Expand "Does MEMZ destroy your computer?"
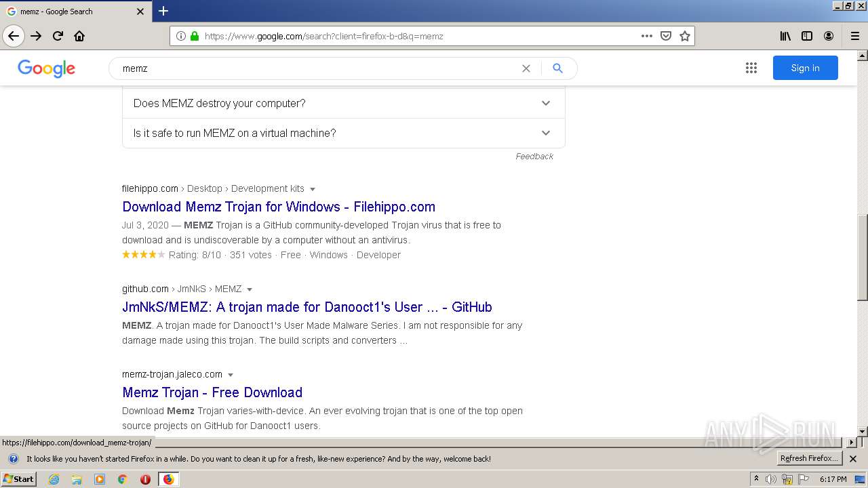868x488 pixels. coord(344,103)
